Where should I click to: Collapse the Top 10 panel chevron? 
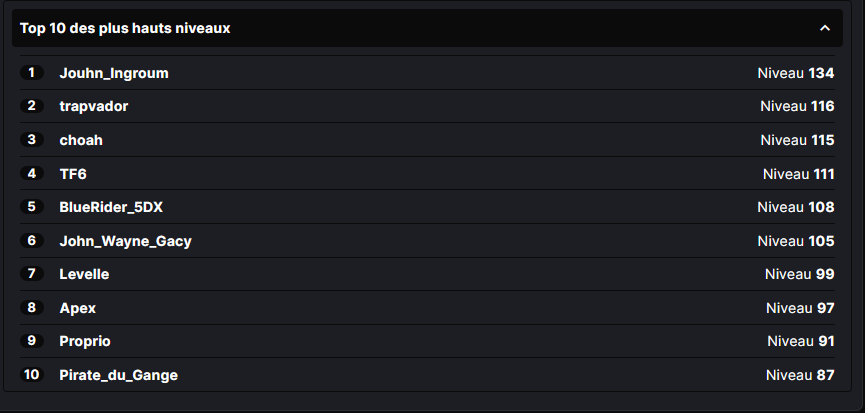pyautogui.click(x=825, y=28)
